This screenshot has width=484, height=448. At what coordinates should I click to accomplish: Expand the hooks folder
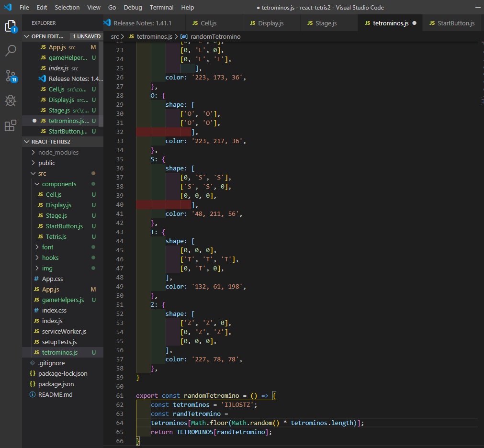[x=37, y=258]
